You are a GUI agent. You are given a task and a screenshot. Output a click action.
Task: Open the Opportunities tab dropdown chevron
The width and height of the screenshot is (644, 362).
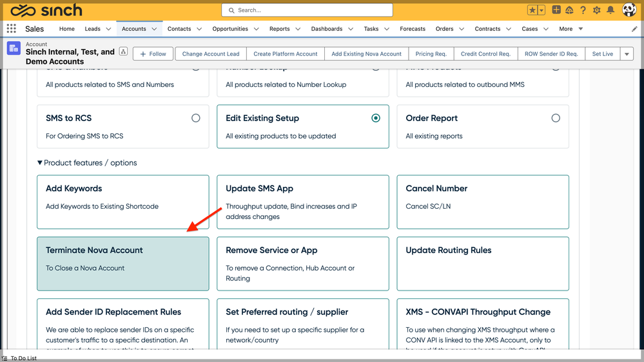tap(257, 29)
